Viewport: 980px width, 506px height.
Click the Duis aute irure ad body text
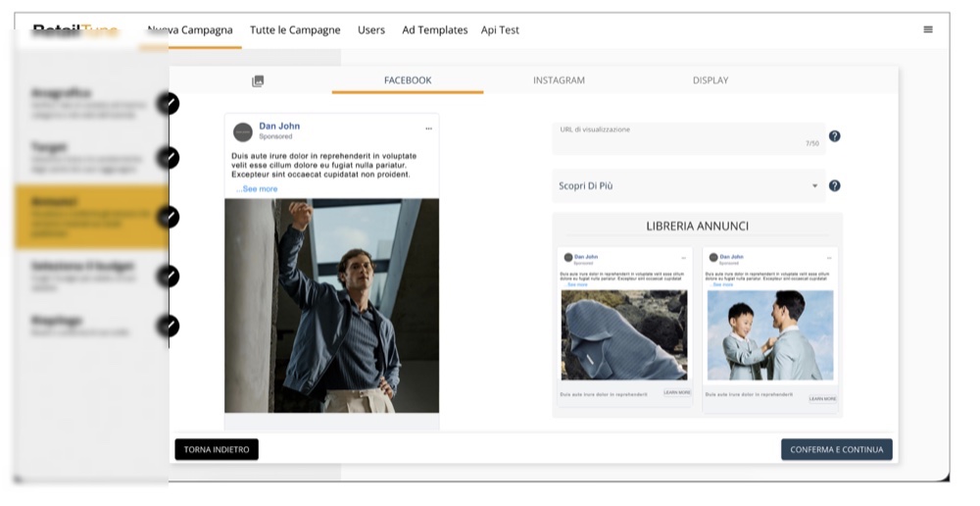[323, 165]
